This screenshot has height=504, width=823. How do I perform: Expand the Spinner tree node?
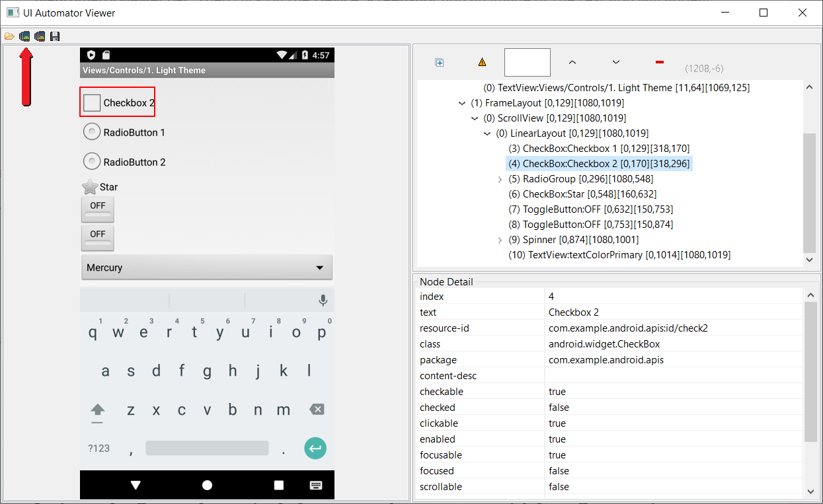pyautogui.click(x=500, y=240)
